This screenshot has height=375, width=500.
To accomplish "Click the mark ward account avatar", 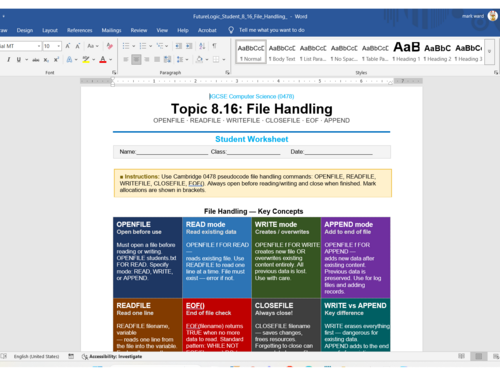I will (x=492, y=16).
